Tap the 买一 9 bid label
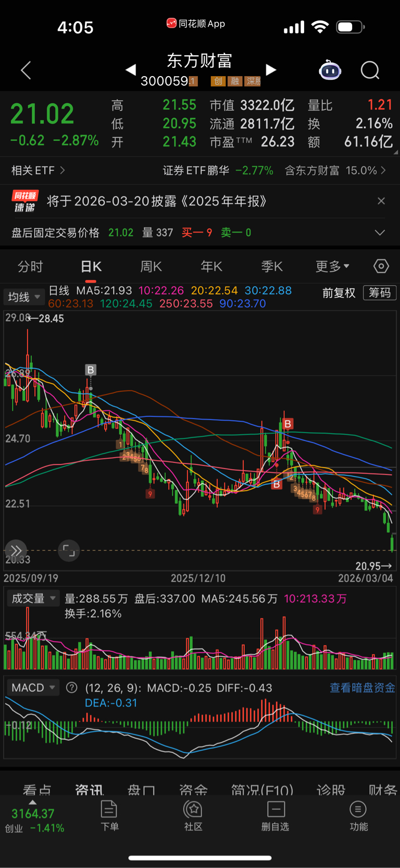The height and width of the screenshot is (868, 400). coord(196,233)
